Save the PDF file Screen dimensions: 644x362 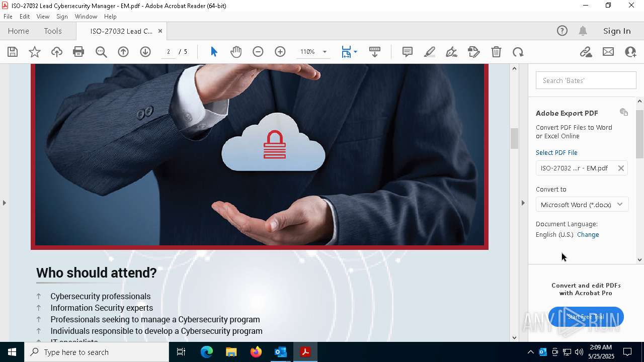pyautogui.click(x=13, y=52)
